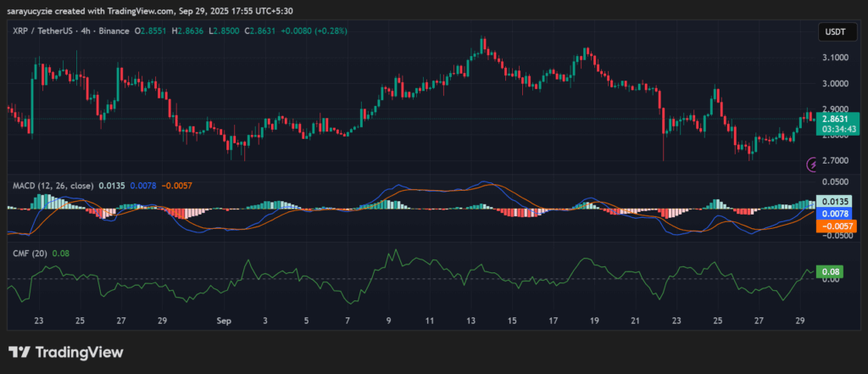Click the 13 date on time axis
This screenshot has width=868, height=374.
click(x=470, y=321)
